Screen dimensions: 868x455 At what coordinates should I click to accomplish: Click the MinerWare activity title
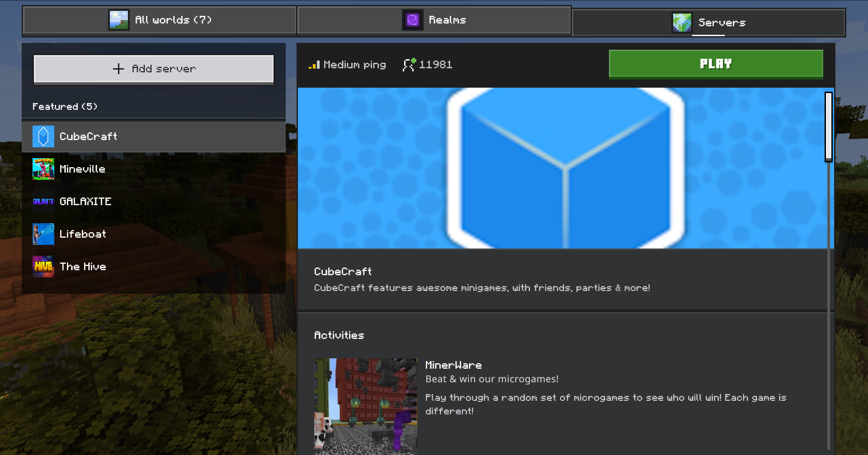pyautogui.click(x=453, y=365)
